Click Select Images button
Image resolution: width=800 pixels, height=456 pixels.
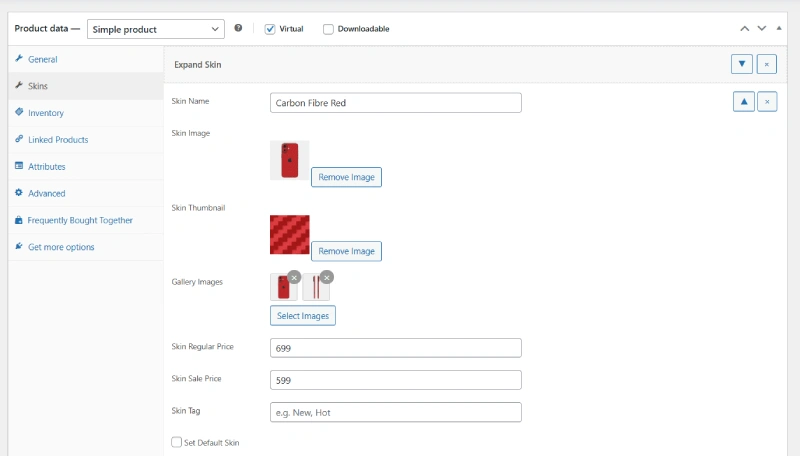(x=303, y=316)
